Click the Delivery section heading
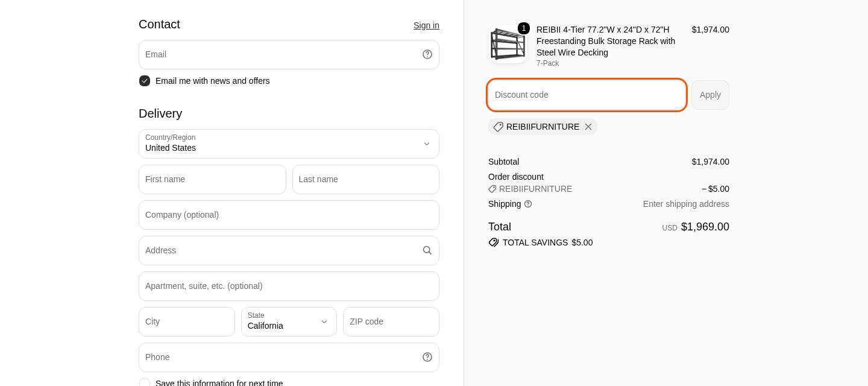 [160, 113]
